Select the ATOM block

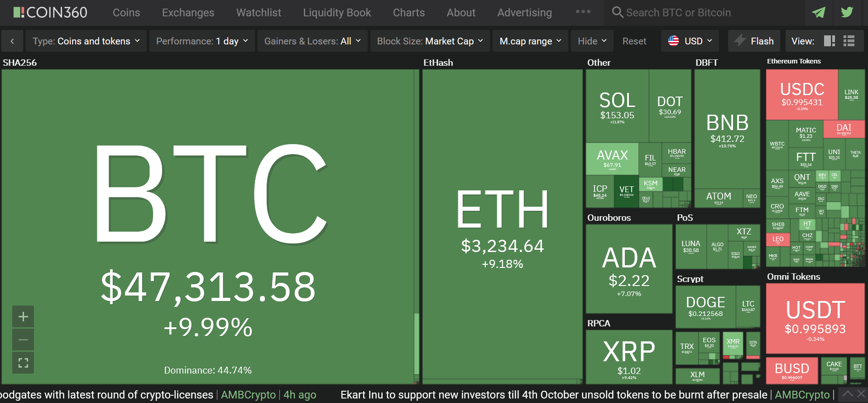tap(719, 198)
